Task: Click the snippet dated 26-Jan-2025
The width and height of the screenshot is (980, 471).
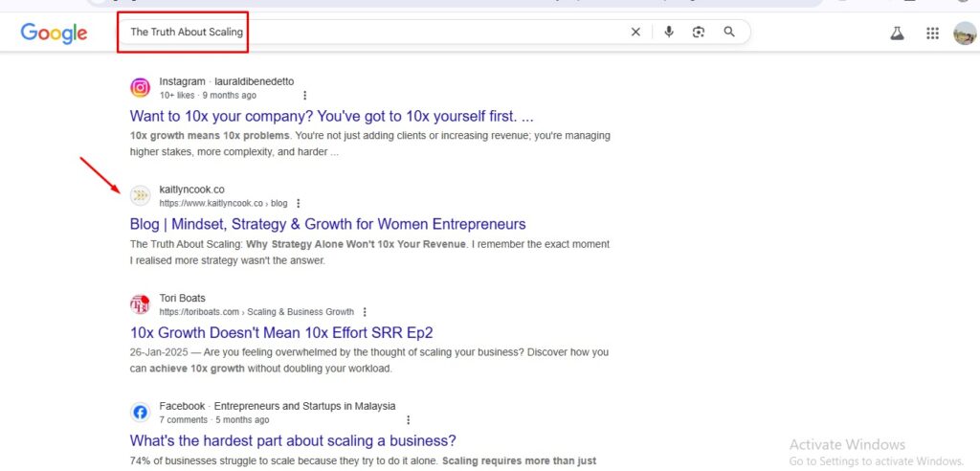Action: point(369,360)
